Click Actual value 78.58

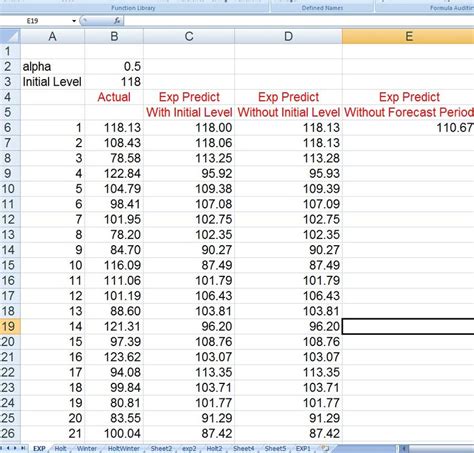tap(114, 158)
